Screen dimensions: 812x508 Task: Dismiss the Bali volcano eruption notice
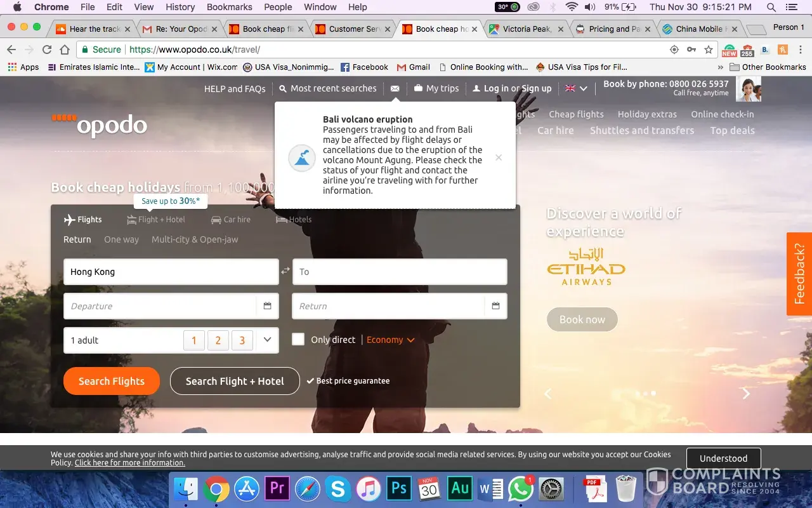pos(499,157)
